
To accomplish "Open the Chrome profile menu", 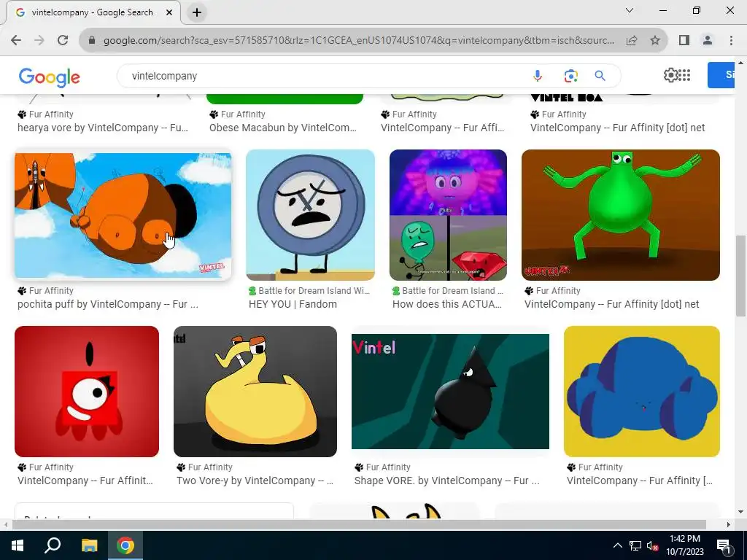I will coord(708,41).
